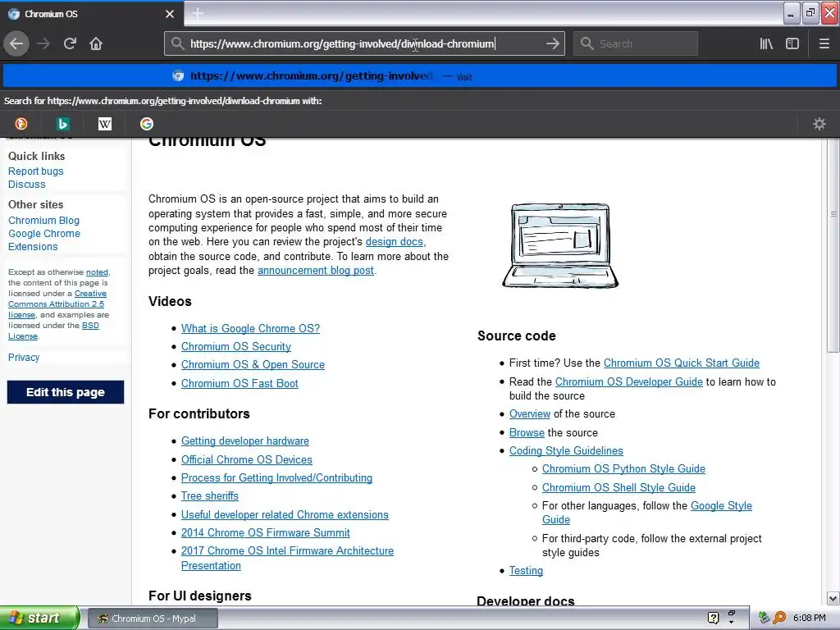This screenshot has height=630, width=840.
Task: Click the network tray icon beside magnifier
Action: point(764,619)
